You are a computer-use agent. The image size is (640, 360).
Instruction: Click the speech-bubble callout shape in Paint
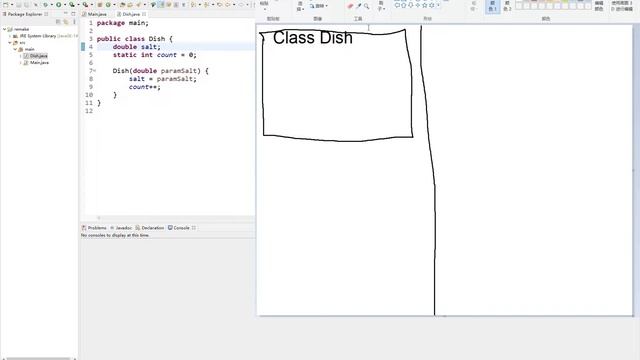pyautogui.click(x=397, y=5)
